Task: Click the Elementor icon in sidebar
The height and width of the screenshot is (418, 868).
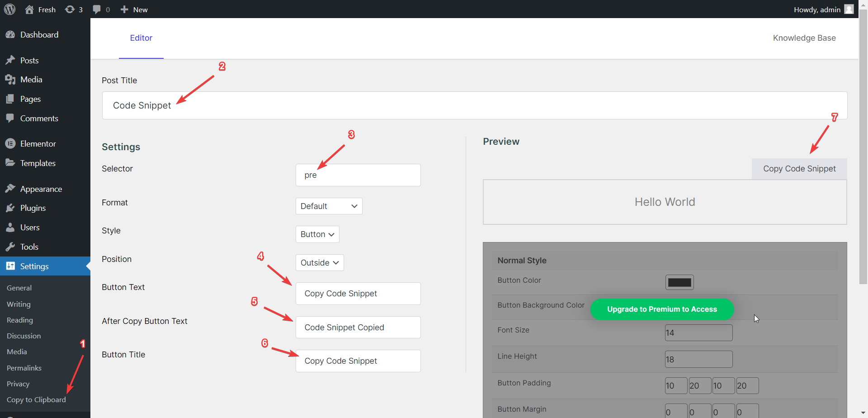Action: click(x=10, y=143)
